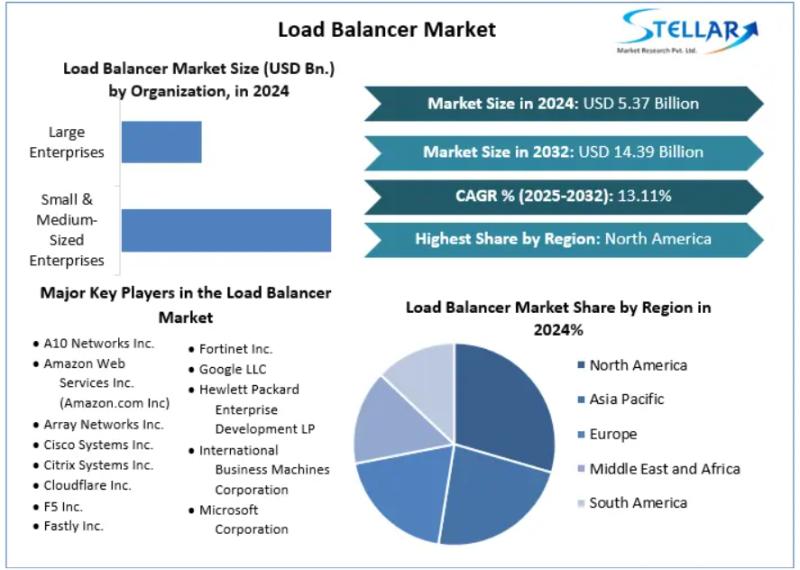Click the 'Highest Share by Region: North America' banner
The height and width of the screenshot is (570, 800).
click(563, 239)
